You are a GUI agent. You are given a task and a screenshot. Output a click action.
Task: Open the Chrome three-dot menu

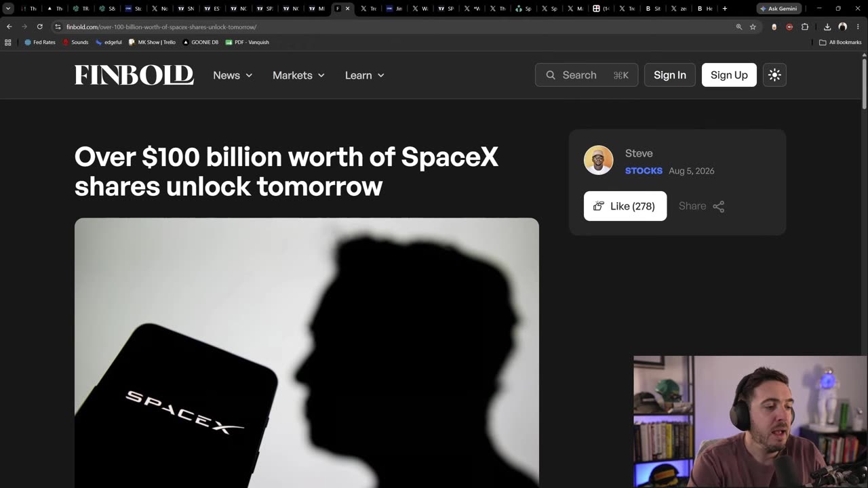859,26
